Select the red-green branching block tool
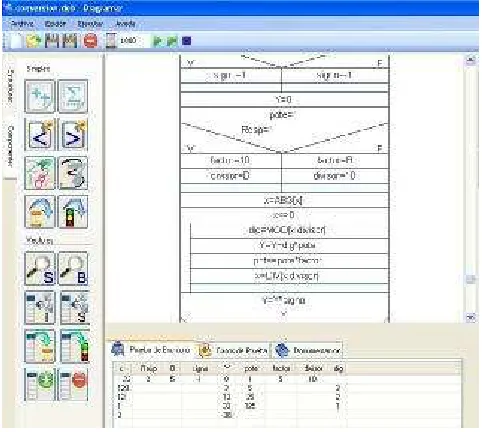 39,173
